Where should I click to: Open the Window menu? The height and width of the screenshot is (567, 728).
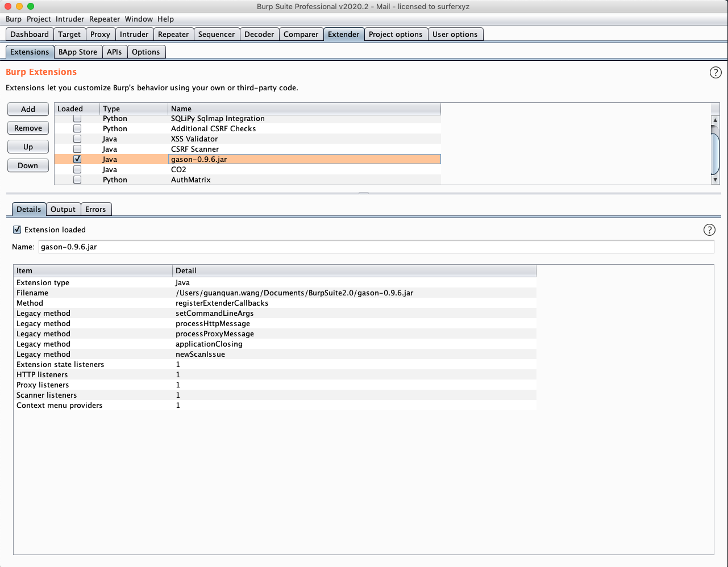pyautogui.click(x=139, y=19)
